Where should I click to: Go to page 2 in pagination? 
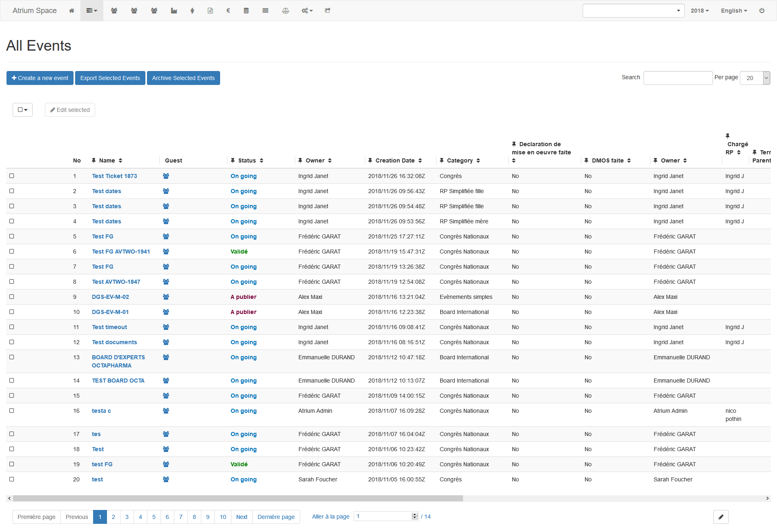(x=114, y=517)
